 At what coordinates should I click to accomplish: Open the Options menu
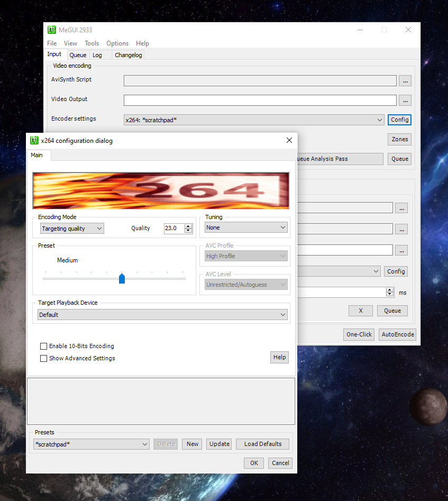(x=117, y=43)
